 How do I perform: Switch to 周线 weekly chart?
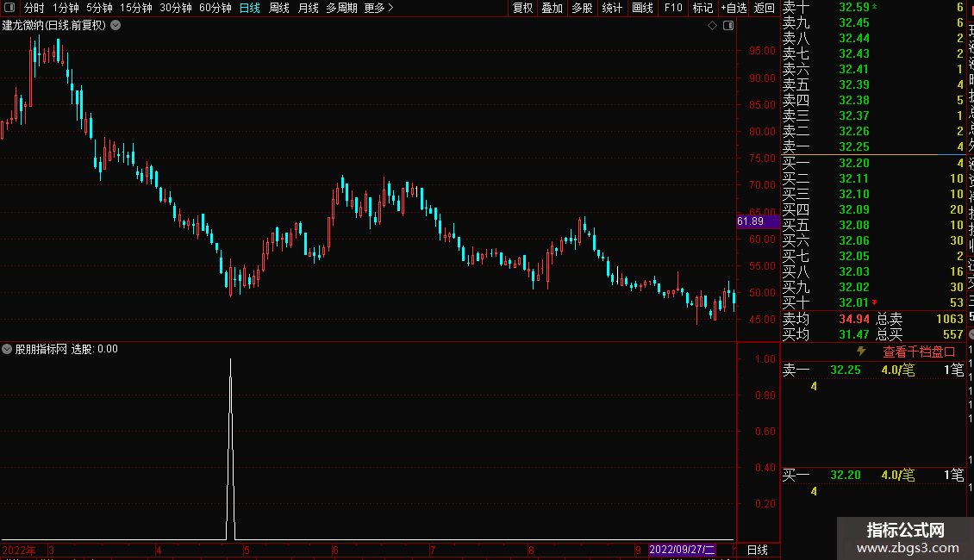tap(279, 8)
